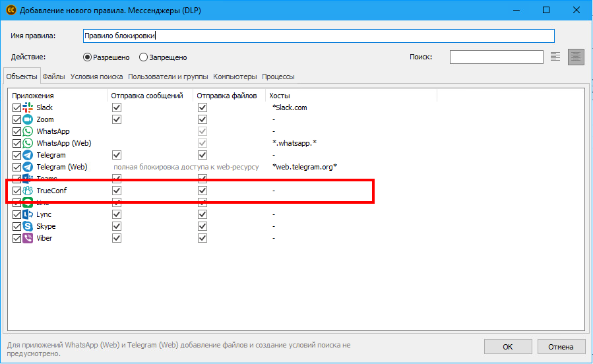Click the Хосты column header
Viewport: 593px width, 364px height.
[x=279, y=96]
